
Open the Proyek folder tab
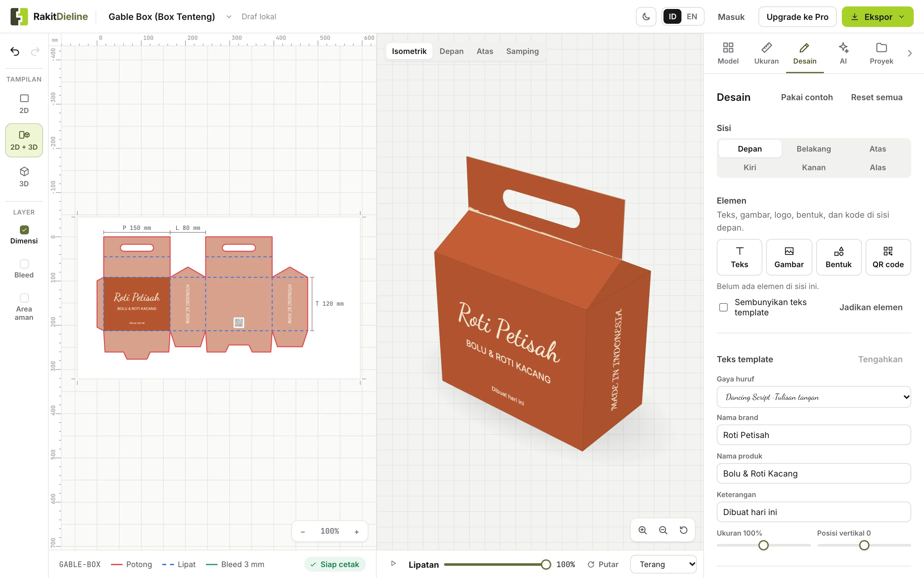coord(881,53)
